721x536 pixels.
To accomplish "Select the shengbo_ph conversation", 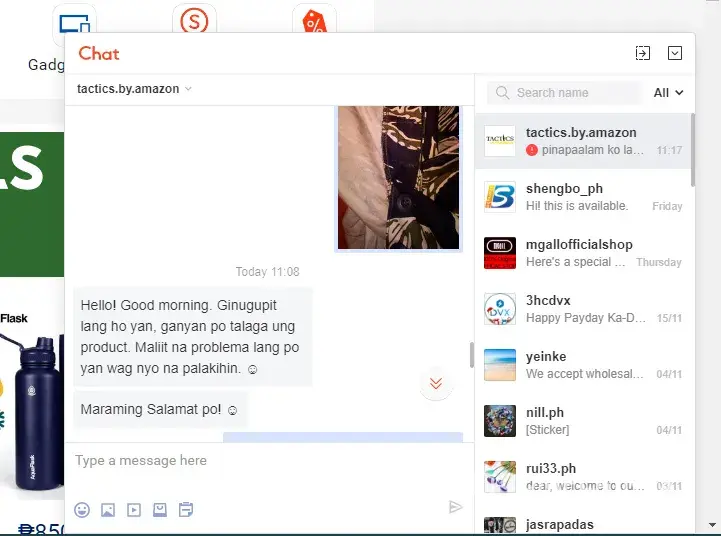I will click(x=583, y=197).
